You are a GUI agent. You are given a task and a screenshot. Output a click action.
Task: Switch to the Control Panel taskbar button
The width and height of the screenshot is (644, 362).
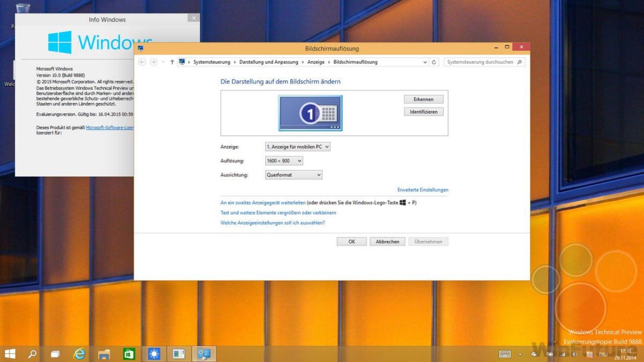pyautogui.click(x=204, y=354)
